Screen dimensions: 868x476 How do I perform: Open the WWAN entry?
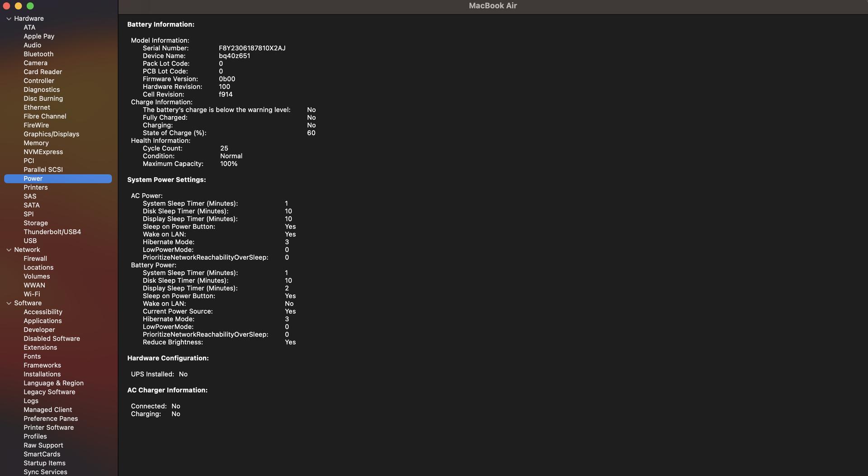34,286
